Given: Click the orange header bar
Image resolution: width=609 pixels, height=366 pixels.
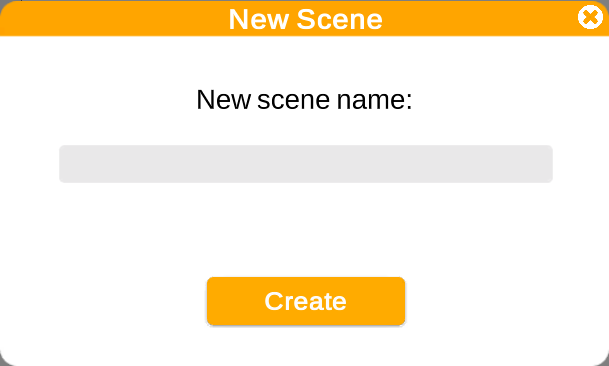Looking at the screenshot, I should tap(304, 18).
